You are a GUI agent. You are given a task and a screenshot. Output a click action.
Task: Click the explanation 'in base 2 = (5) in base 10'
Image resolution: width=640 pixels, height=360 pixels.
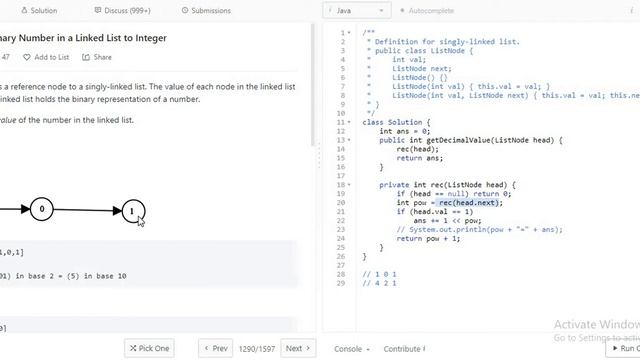(x=71, y=276)
